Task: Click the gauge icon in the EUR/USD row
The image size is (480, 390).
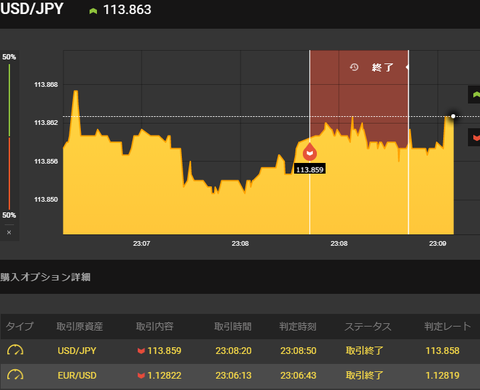Action: coord(15,375)
